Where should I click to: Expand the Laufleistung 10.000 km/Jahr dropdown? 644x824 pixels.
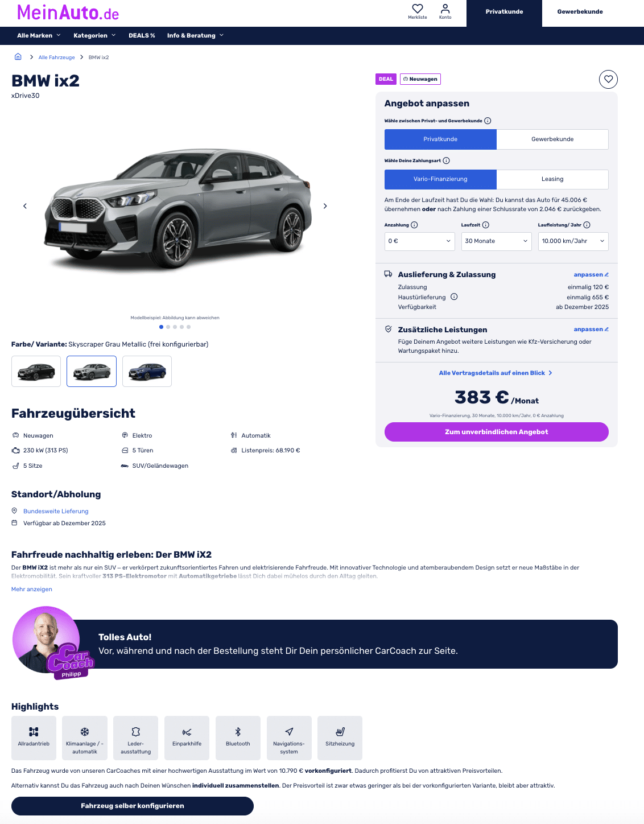point(573,241)
